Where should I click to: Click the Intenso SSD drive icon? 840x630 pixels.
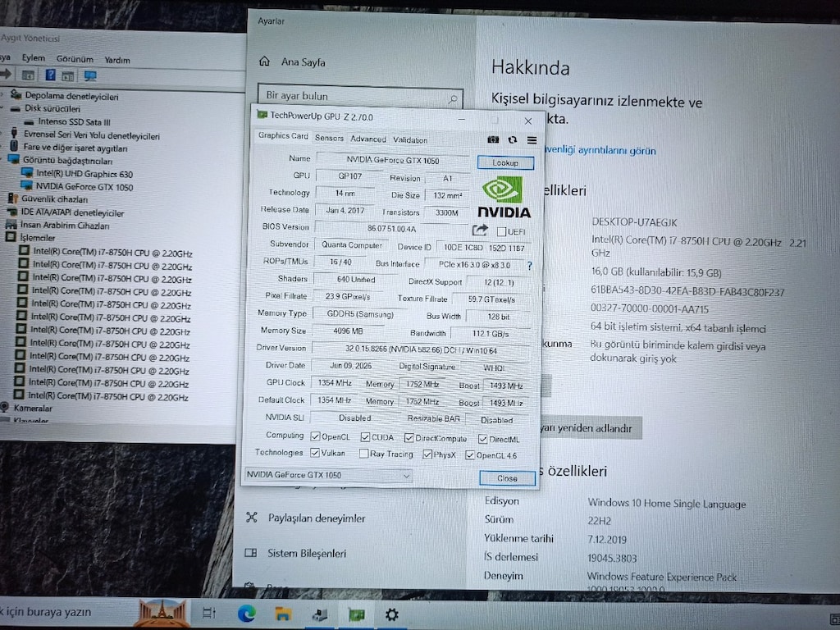29,121
